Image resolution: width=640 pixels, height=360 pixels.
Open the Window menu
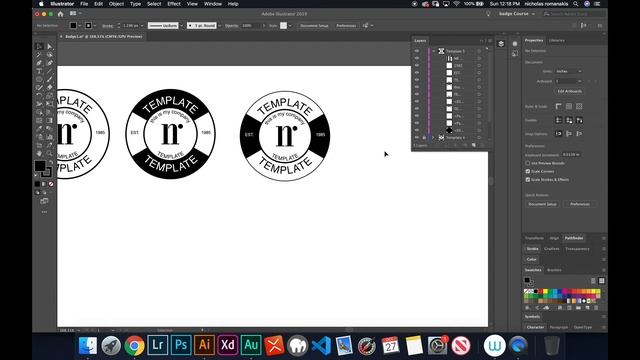[x=213, y=4]
